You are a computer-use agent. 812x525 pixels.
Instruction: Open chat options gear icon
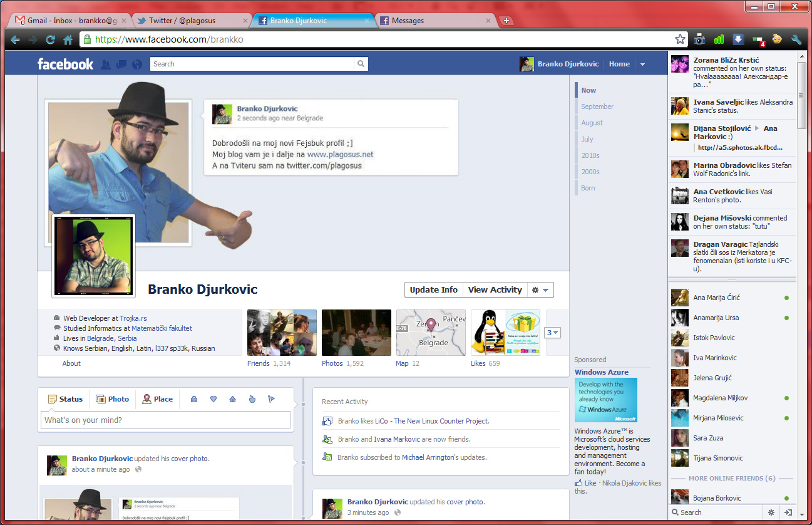771,512
